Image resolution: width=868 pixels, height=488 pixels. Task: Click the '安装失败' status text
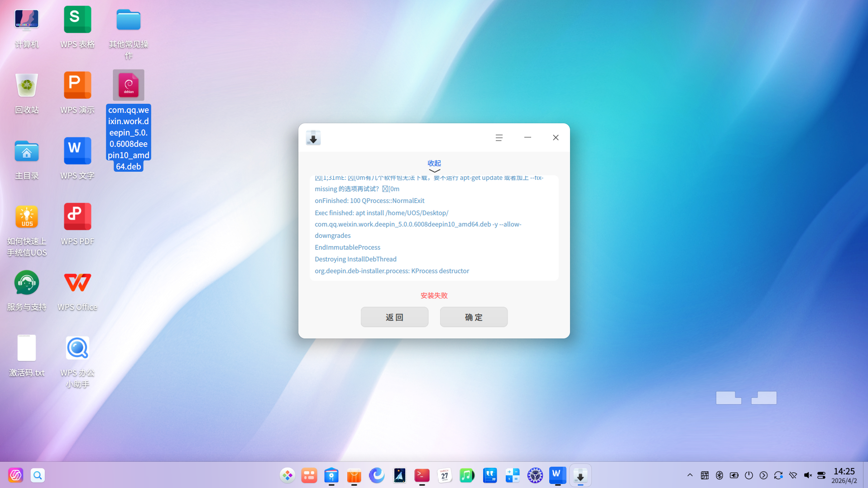[x=434, y=295]
